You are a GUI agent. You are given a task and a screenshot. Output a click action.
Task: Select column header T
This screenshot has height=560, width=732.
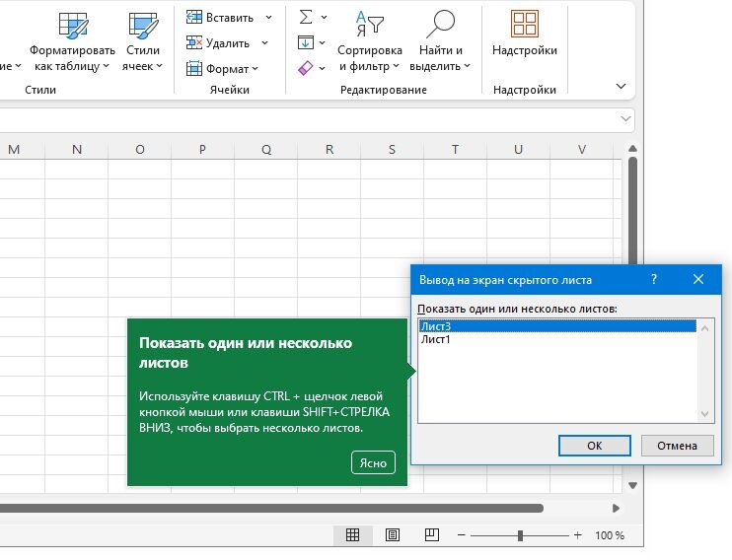point(455,149)
